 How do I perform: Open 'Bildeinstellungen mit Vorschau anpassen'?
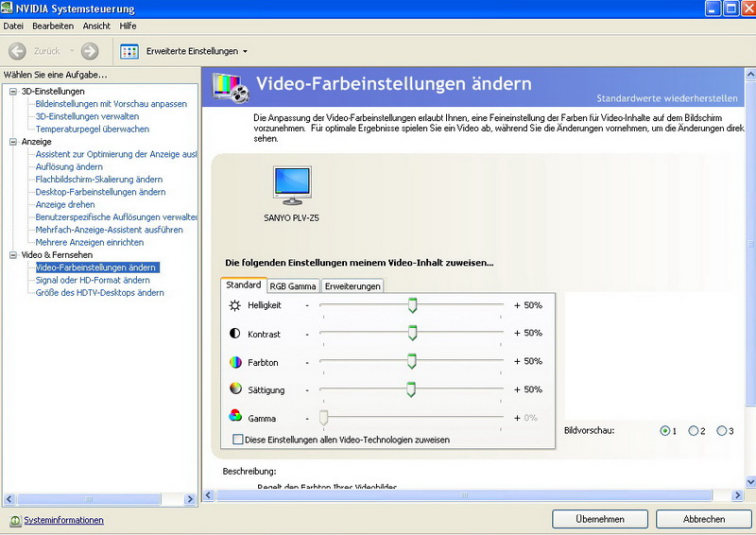[x=111, y=104]
